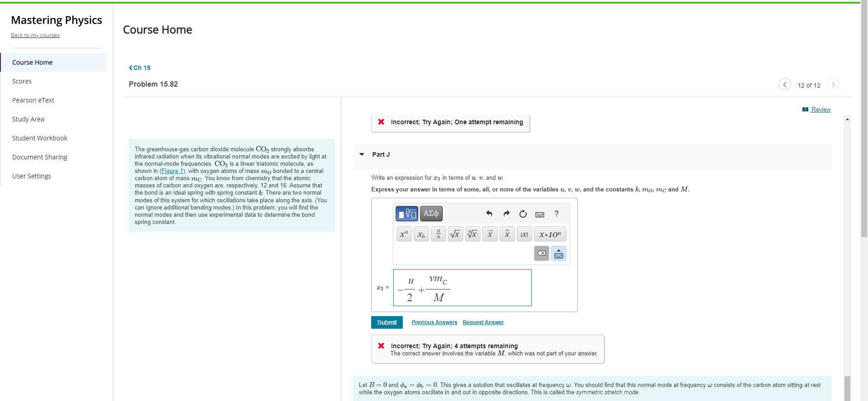Open equation editor help question mark
868x401 pixels.
[x=557, y=214]
